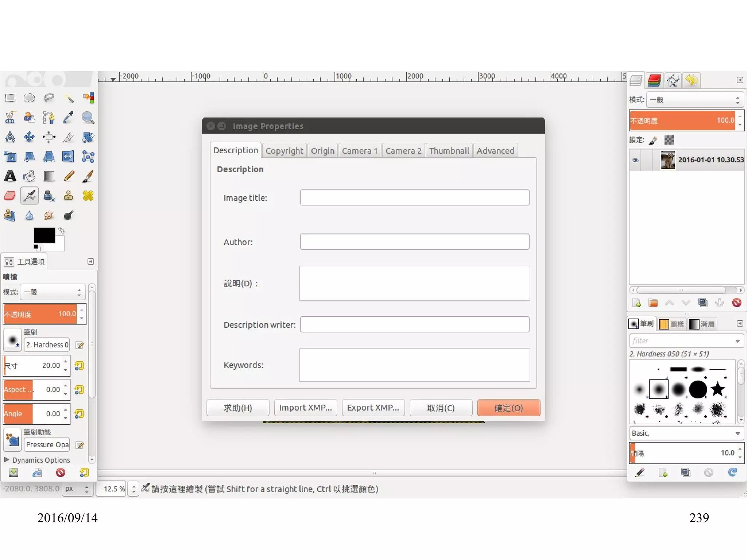Select the Text tool

[10, 176]
